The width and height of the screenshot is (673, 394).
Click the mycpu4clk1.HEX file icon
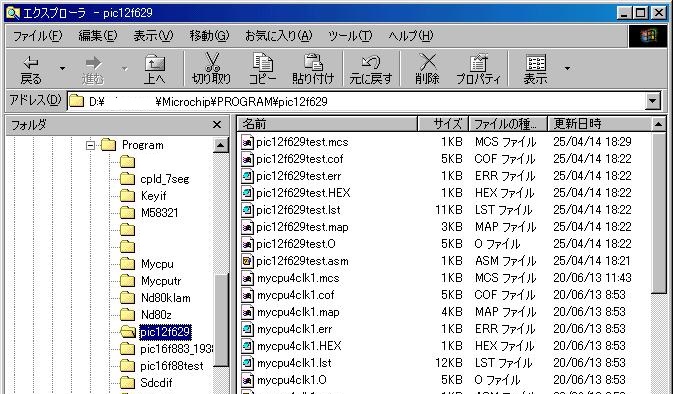[247, 346]
